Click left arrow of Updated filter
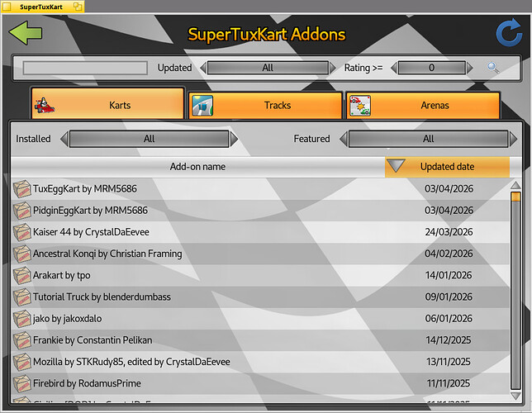Viewport: 532px width, 413px height. click(203, 68)
